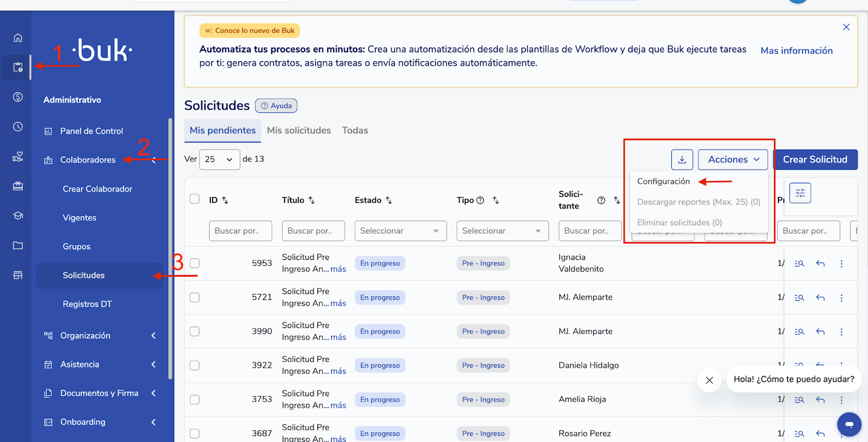Go to Grupos in sidebar
The width and height of the screenshot is (868, 442).
(x=76, y=247)
